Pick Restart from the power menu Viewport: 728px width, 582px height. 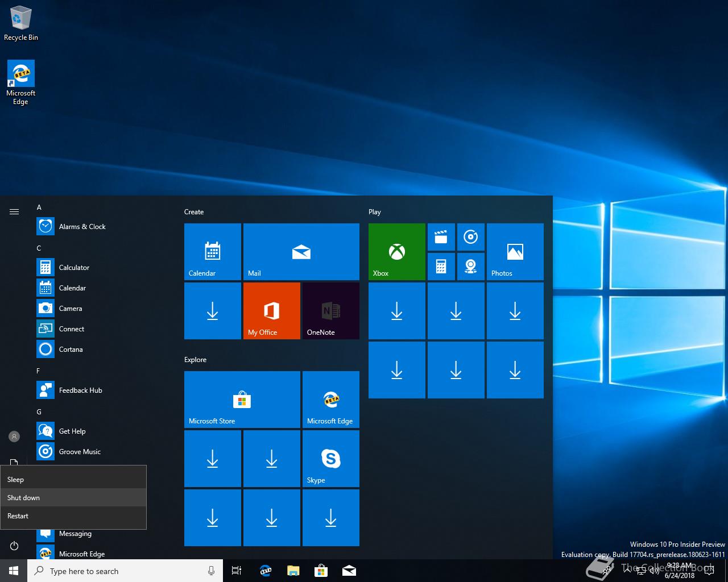pyautogui.click(x=73, y=516)
